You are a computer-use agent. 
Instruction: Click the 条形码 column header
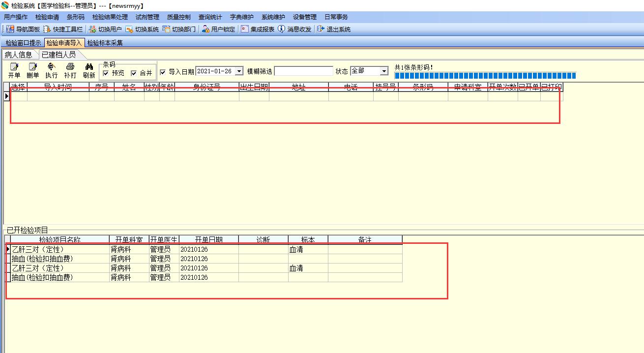[423, 88]
